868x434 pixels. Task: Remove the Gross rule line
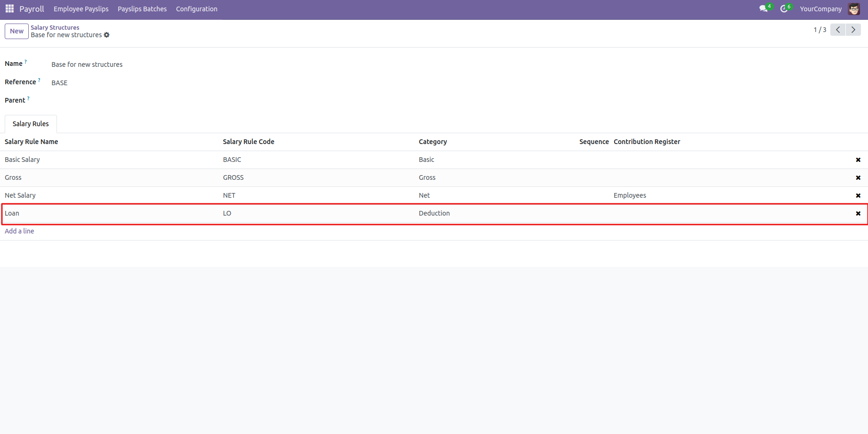[858, 178]
